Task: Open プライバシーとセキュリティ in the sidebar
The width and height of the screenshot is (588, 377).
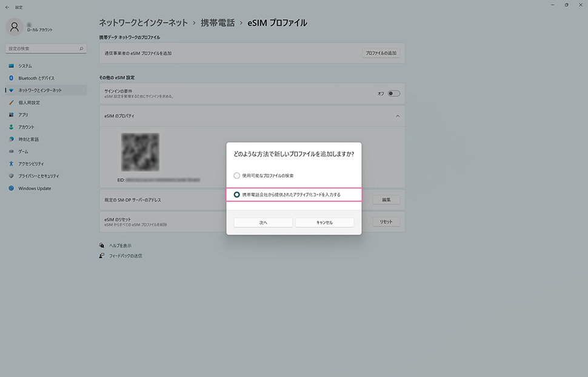Action: pyautogui.click(x=39, y=176)
